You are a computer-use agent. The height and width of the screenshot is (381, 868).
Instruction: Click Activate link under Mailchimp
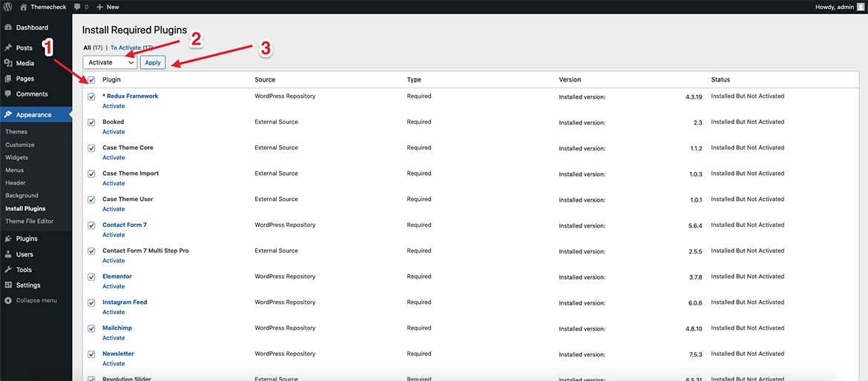(x=114, y=338)
